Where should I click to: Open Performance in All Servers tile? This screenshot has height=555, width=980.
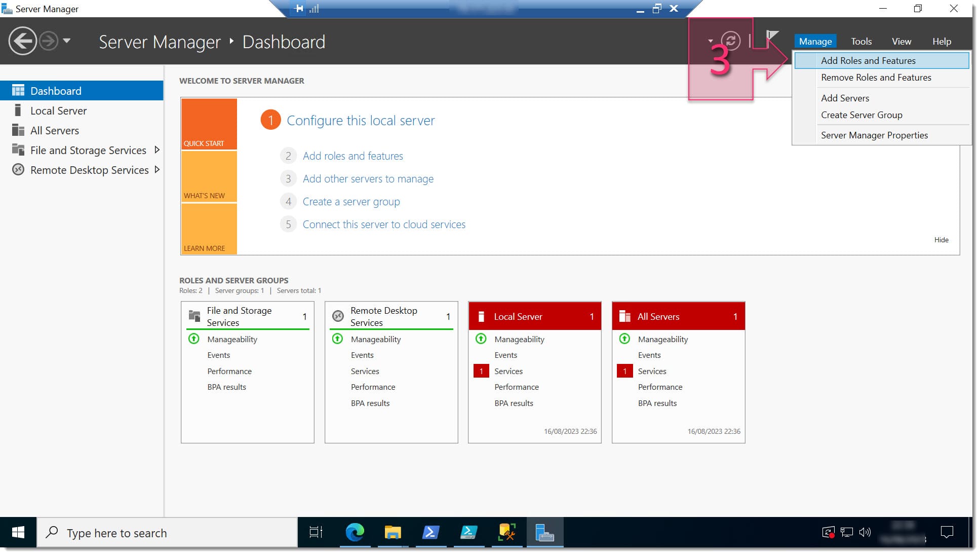(660, 387)
